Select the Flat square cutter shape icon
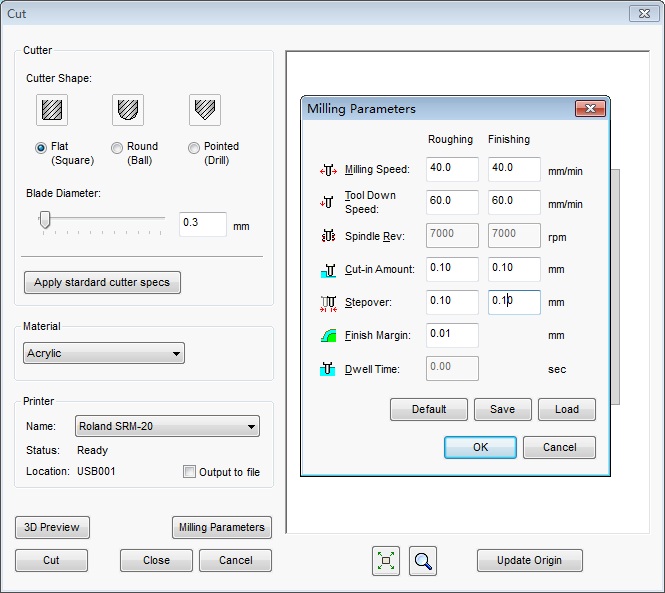Screen dimensions: 665x593 tap(52, 110)
